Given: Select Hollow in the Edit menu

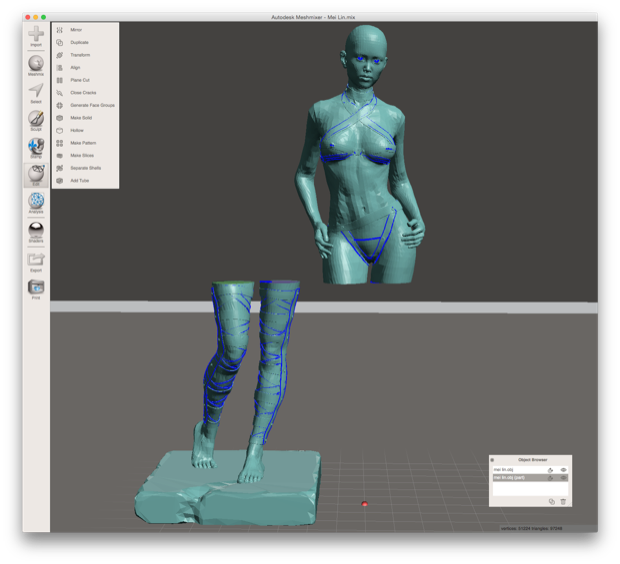Looking at the screenshot, I should [x=85, y=131].
